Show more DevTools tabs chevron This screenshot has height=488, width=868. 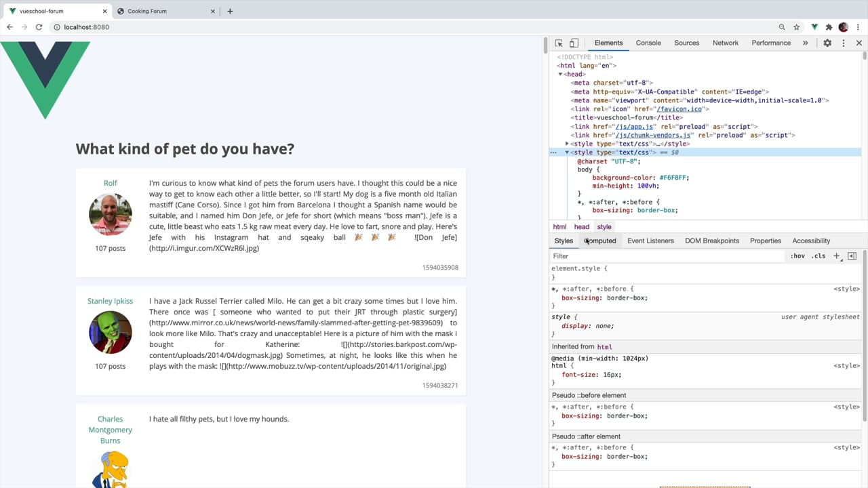coord(805,43)
